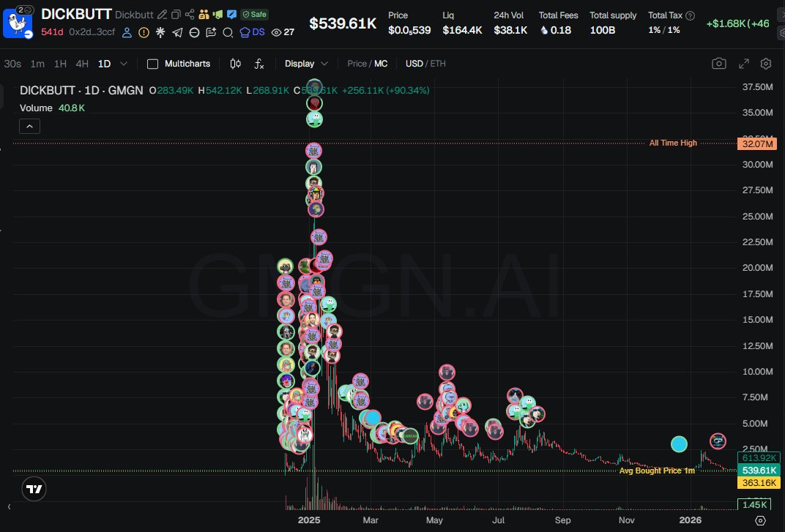Click the blue user profile icon
Screen dimensions: 785x532
[x=127, y=32]
